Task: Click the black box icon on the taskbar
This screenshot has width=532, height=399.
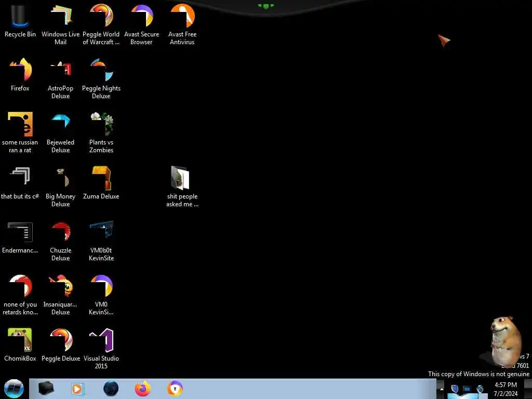Action: pyautogui.click(x=46, y=389)
